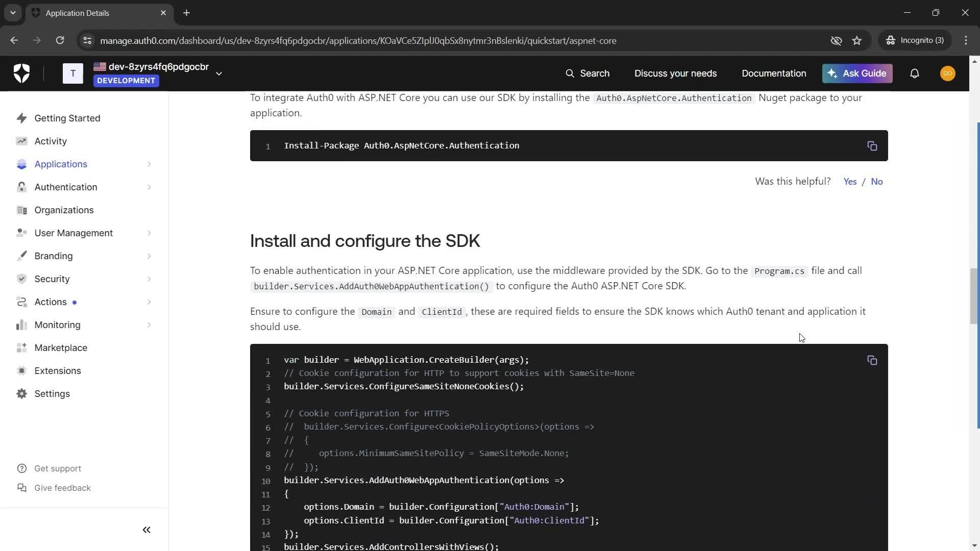Select Applications in the sidebar

pyautogui.click(x=61, y=164)
